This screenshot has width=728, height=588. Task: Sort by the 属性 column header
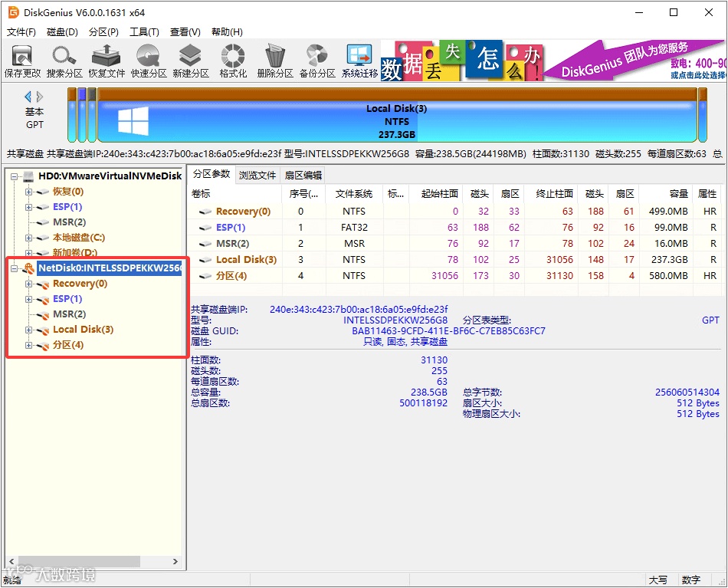(x=707, y=194)
